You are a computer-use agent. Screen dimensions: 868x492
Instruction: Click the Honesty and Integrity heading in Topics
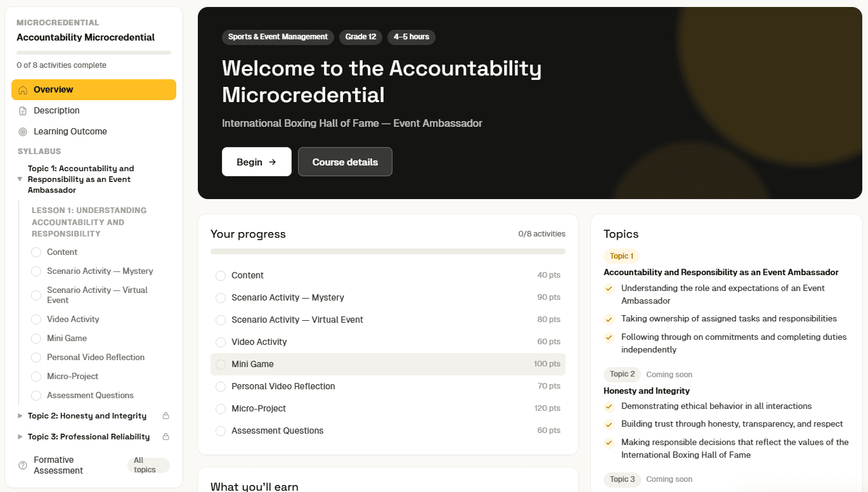point(647,391)
